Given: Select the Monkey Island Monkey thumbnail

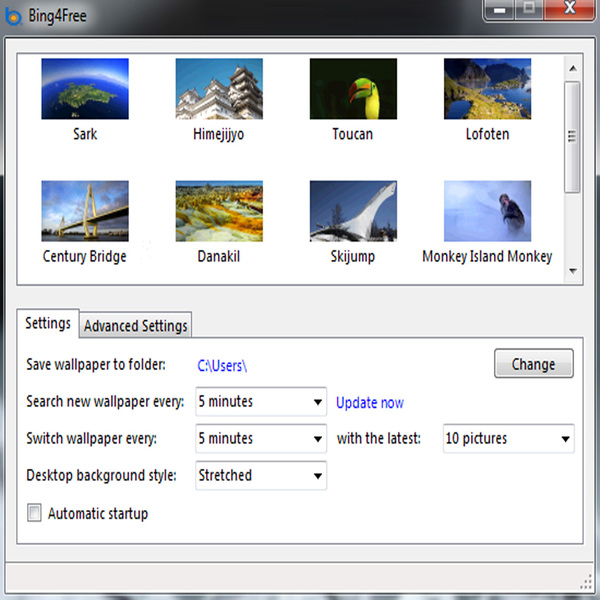Looking at the screenshot, I should coord(488,211).
